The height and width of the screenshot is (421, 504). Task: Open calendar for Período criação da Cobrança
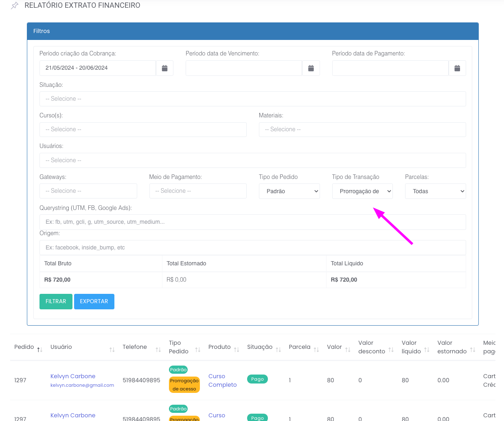coord(164,68)
